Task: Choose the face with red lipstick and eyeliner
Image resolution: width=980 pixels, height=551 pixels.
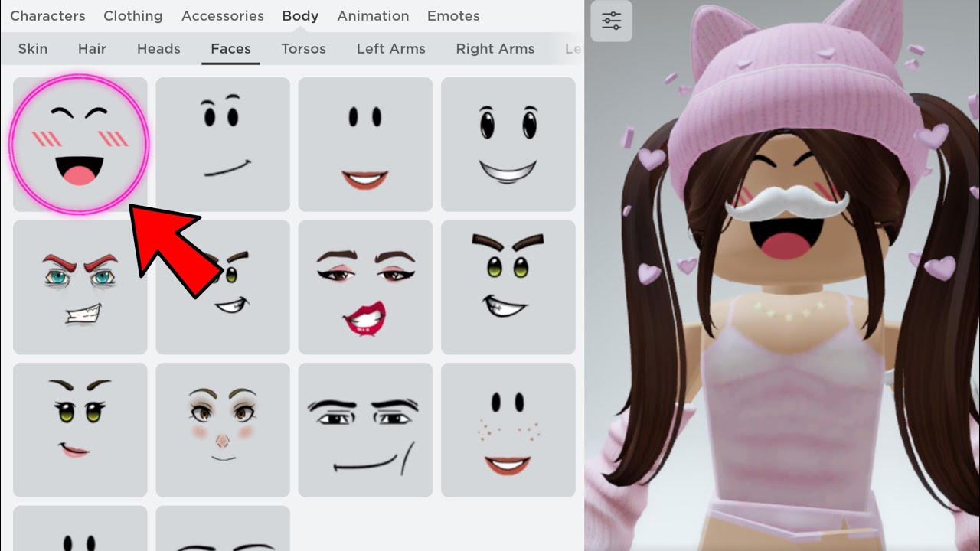Action: point(365,287)
